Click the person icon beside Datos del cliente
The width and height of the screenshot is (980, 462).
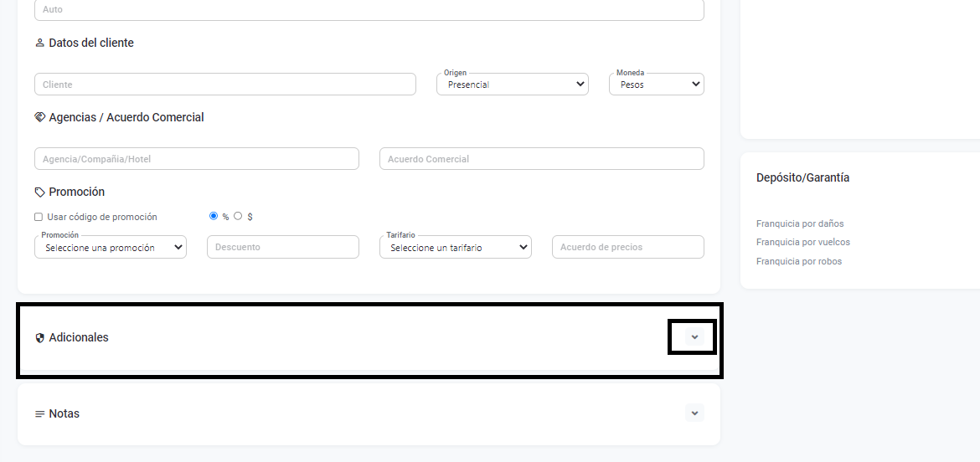[x=39, y=43]
